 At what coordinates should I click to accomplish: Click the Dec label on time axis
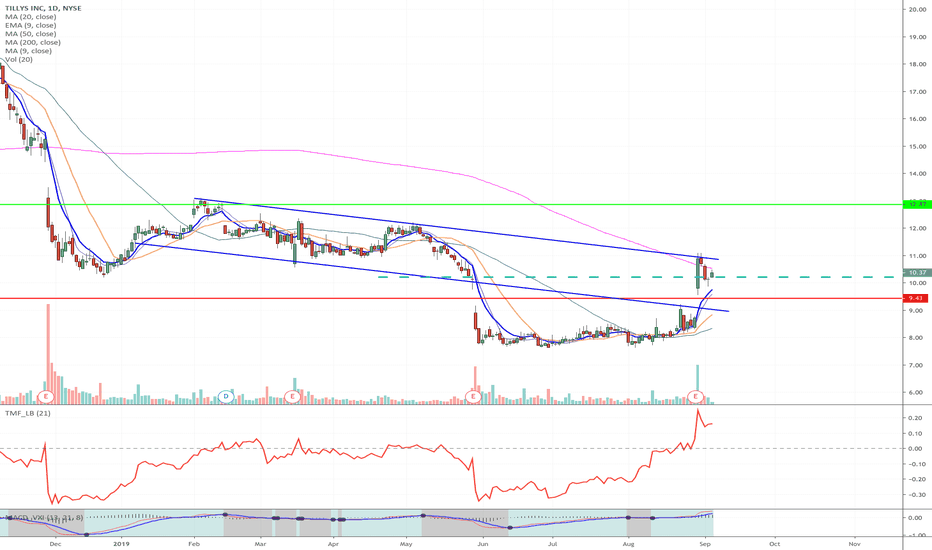[x=55, y=543]
